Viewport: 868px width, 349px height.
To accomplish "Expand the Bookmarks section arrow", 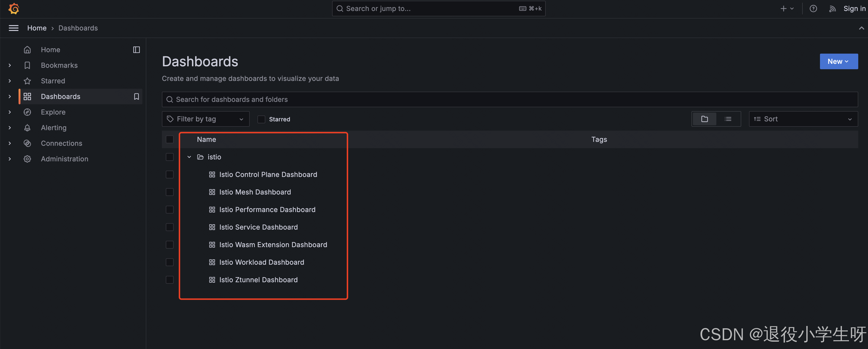I will 10,65.
